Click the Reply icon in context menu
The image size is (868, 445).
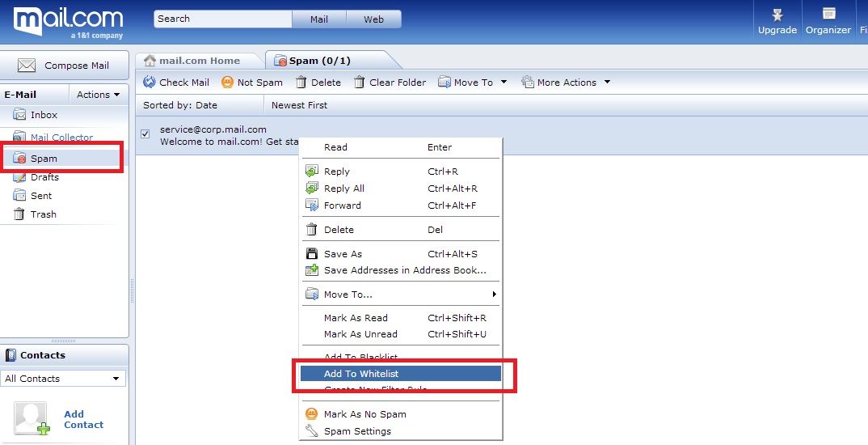pyautogui.click(x=312, y=172)
